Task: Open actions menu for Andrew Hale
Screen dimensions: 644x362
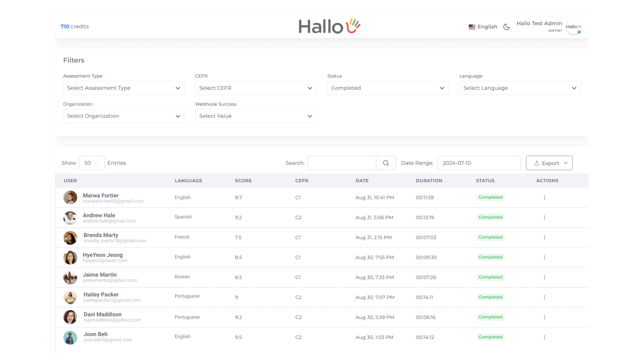Action: pos(544,217)
